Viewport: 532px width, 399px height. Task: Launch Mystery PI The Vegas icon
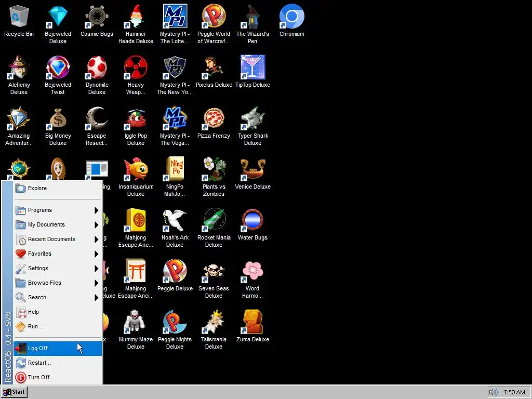point(175,118)
